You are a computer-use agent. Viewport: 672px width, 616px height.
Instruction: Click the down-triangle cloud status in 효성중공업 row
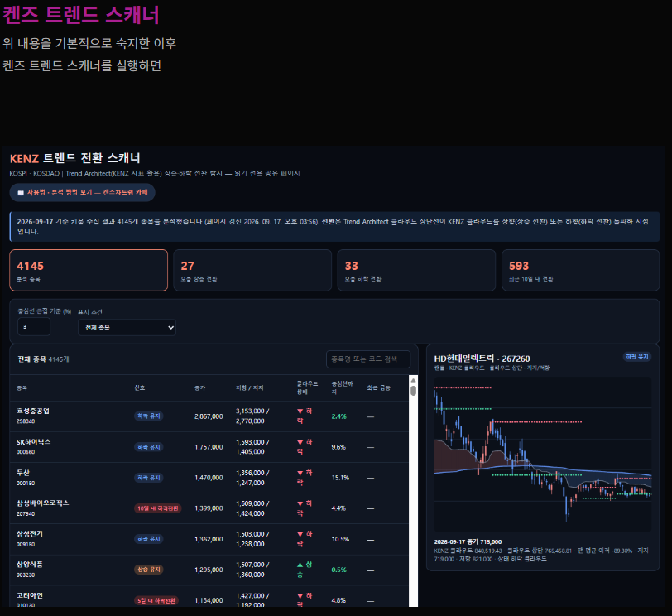pos(305,416)
